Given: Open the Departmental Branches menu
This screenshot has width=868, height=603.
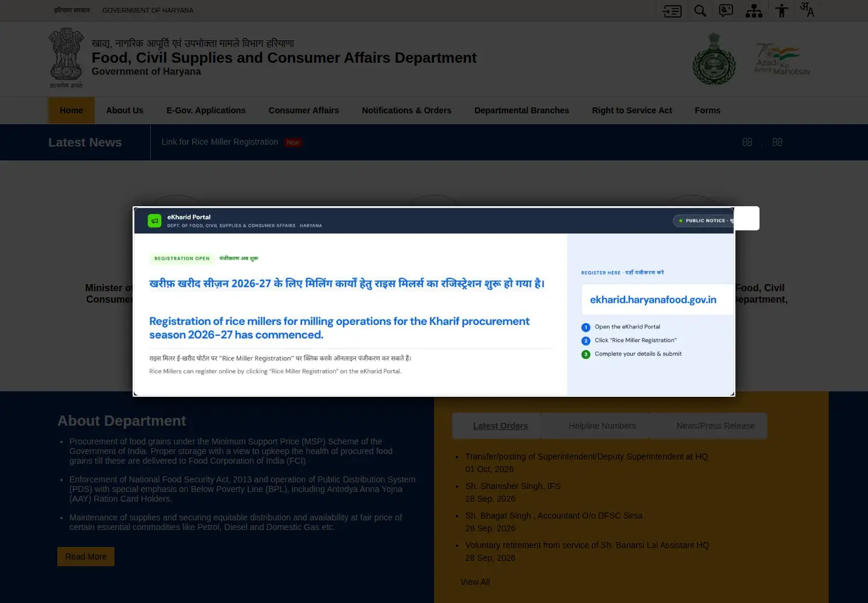Looking at the screenshot, I should pyautogui.click(x=522, y=110).
